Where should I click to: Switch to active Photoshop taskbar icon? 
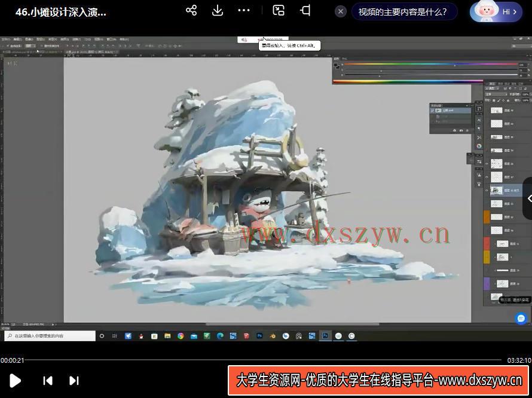click(325, 336)
